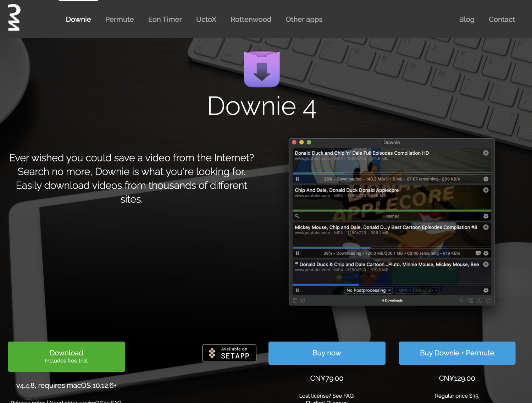This screenshot has width=532, height=403.
Task: Click 'v4.4.8, requires macOS 10.12.6+' text
Action: [66, 385]
